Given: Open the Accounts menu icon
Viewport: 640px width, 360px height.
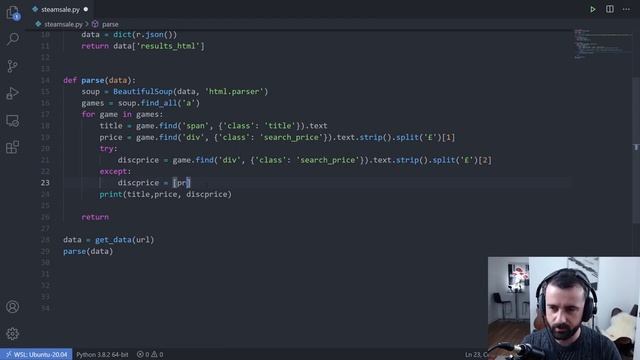Looking at the screenshot, I should [x=13, y=307].
